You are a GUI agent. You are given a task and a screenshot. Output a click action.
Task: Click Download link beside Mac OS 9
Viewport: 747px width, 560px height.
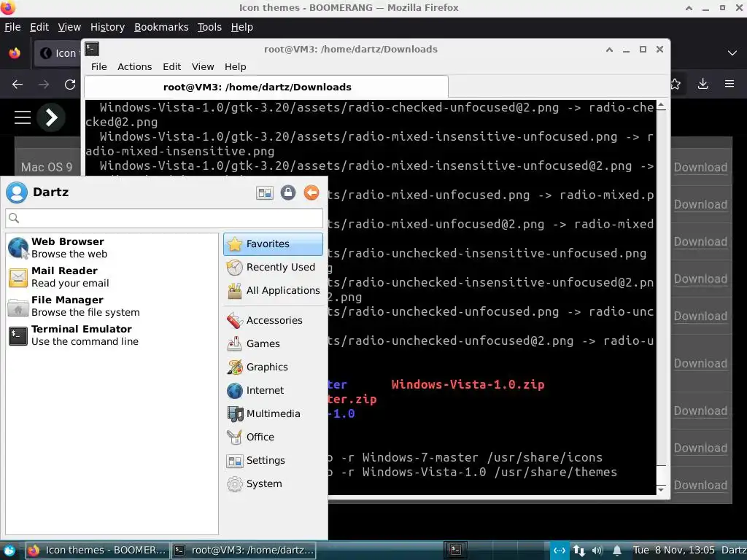click(x=700, y=167)
